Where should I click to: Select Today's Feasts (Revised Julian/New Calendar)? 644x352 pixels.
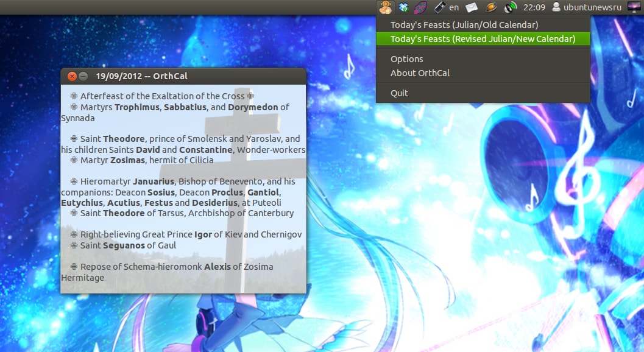coord(483,38)
